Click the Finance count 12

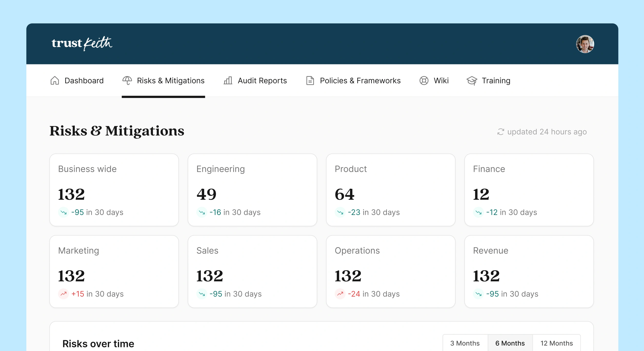click(x=481, y=194)
